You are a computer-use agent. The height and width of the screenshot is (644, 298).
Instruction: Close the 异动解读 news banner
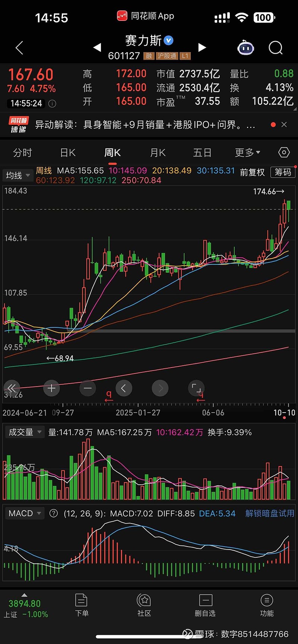pos(284,125)
